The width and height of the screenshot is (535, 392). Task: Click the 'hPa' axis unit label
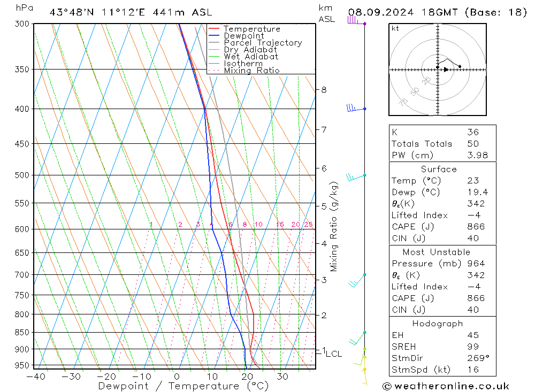tap(24, 8)
